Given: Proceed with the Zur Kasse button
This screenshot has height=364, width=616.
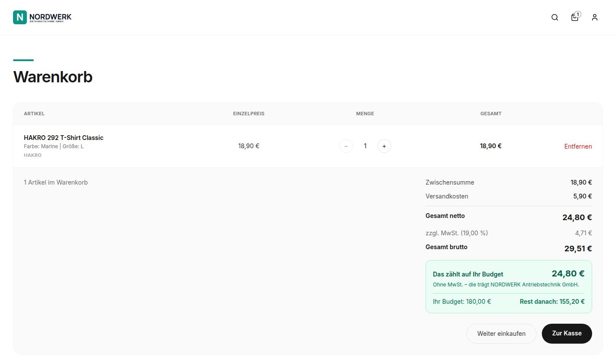Looking at the screenshot, I should 567,334.
